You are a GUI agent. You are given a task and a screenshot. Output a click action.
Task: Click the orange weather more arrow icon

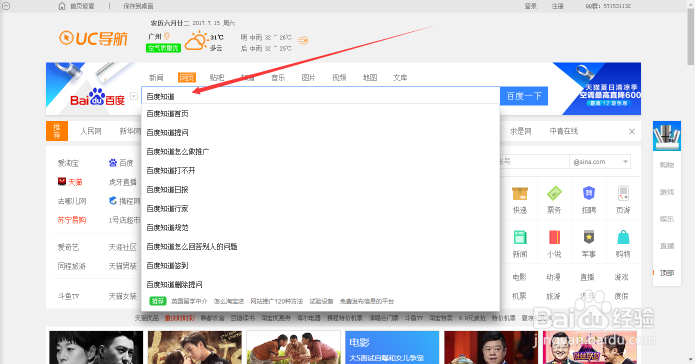pos(303,41)
